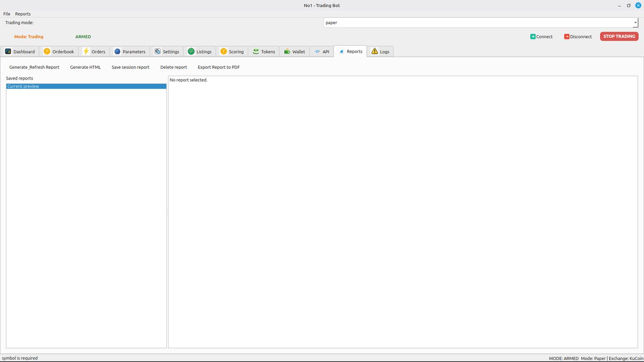Click the Listings green checkmark icon
The image size is (644, 362).
191,51
